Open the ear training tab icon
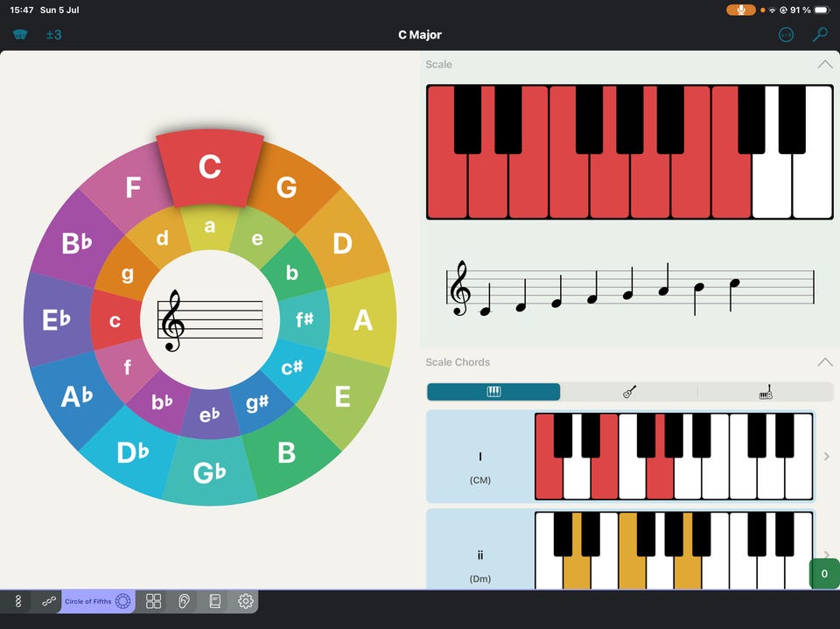 pyautogui.click(x=184, y=601)
